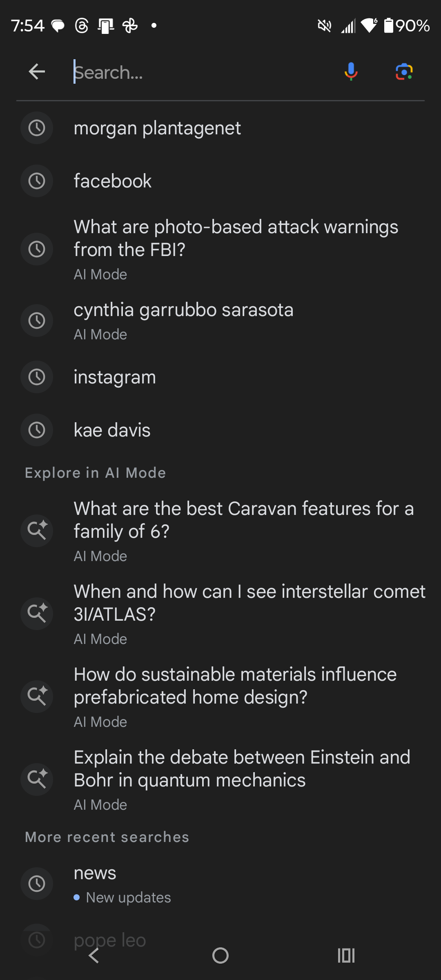Tap AI search icon for Caravan features
Viewport: 441px width, 980px height.
37,530
